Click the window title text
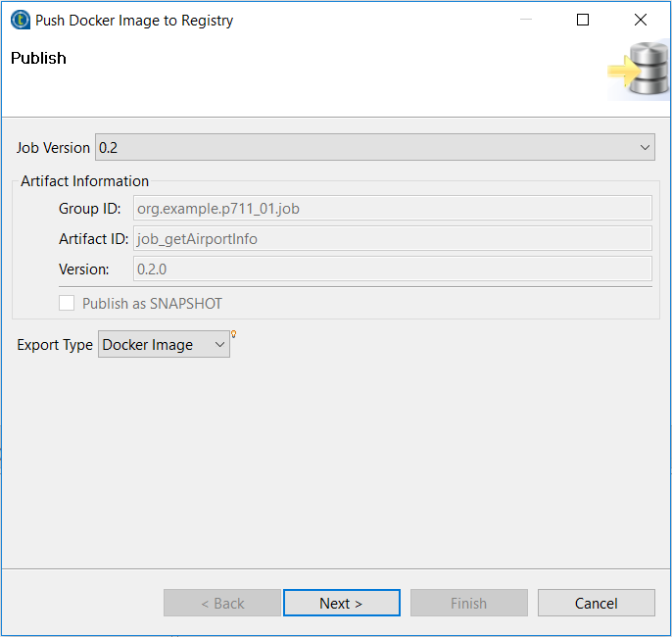This screenshot has height=637, width=672. click(x=134, y=20)
